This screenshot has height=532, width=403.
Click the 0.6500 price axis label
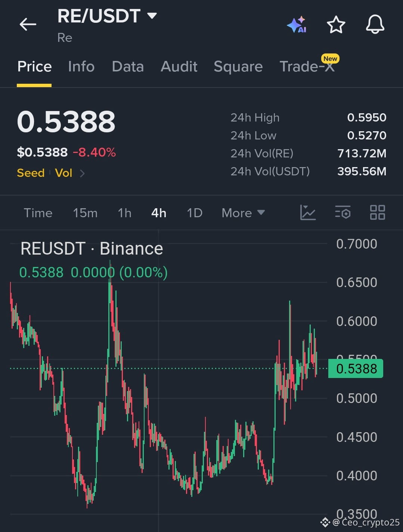(x=357, y=282)
